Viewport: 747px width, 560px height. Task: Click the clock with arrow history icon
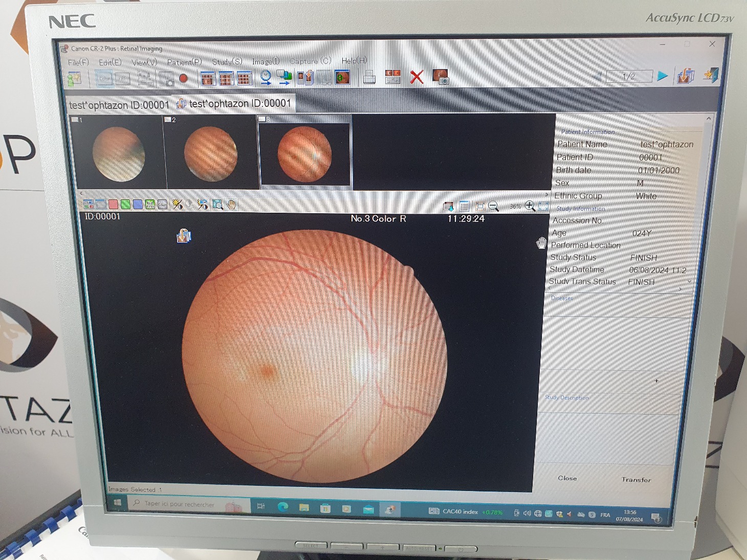tap(266, 77)
